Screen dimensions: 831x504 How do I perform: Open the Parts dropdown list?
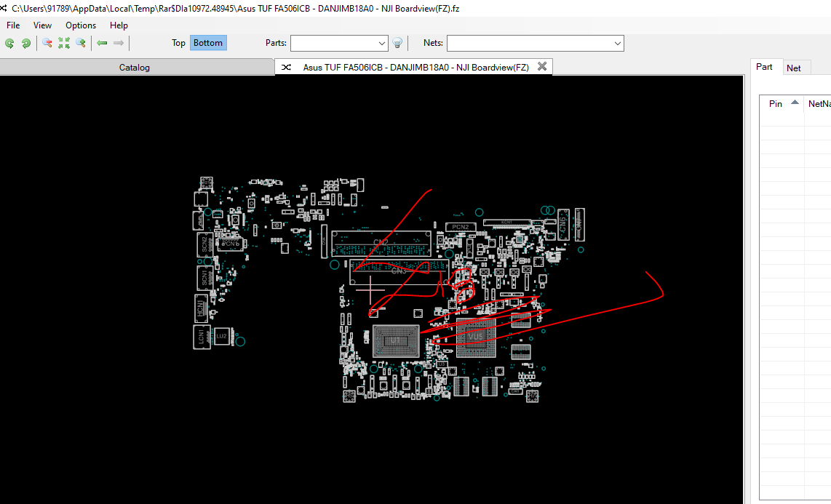click(x=382, y=44)
